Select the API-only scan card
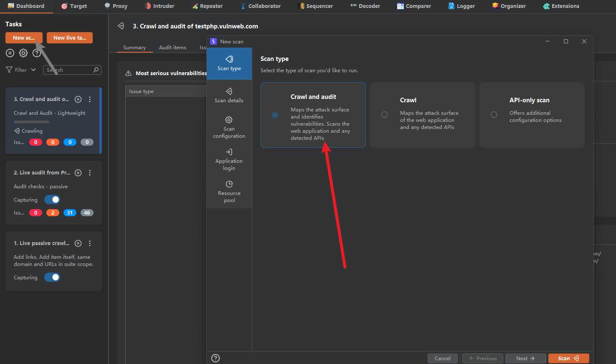The image size is (616, 364). 532,115
